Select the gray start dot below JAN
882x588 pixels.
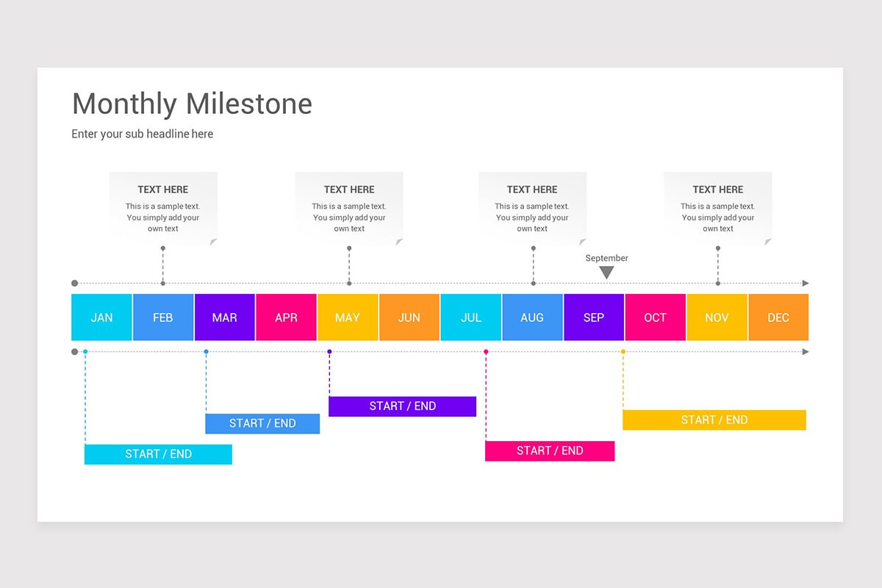pos(74,352)
